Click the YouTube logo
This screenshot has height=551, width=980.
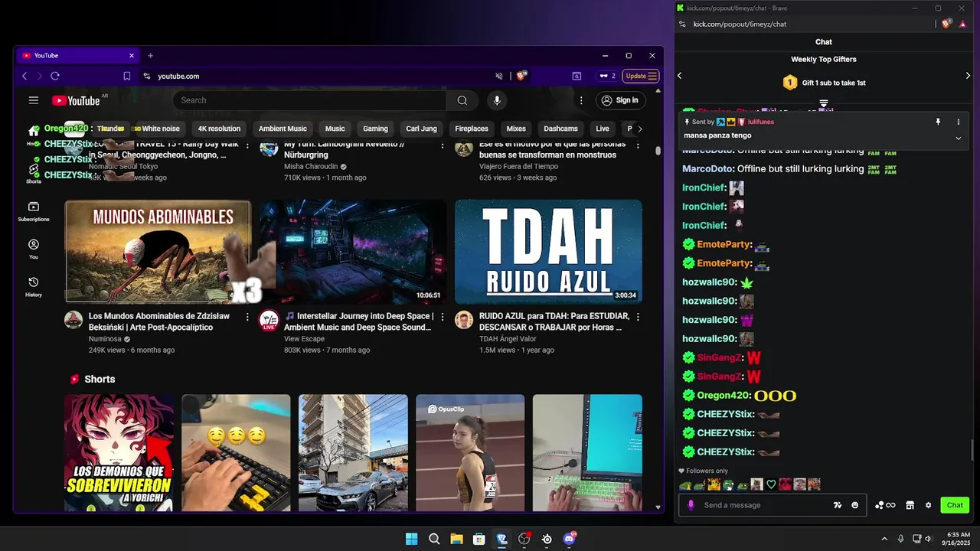[x=76, y=100]
